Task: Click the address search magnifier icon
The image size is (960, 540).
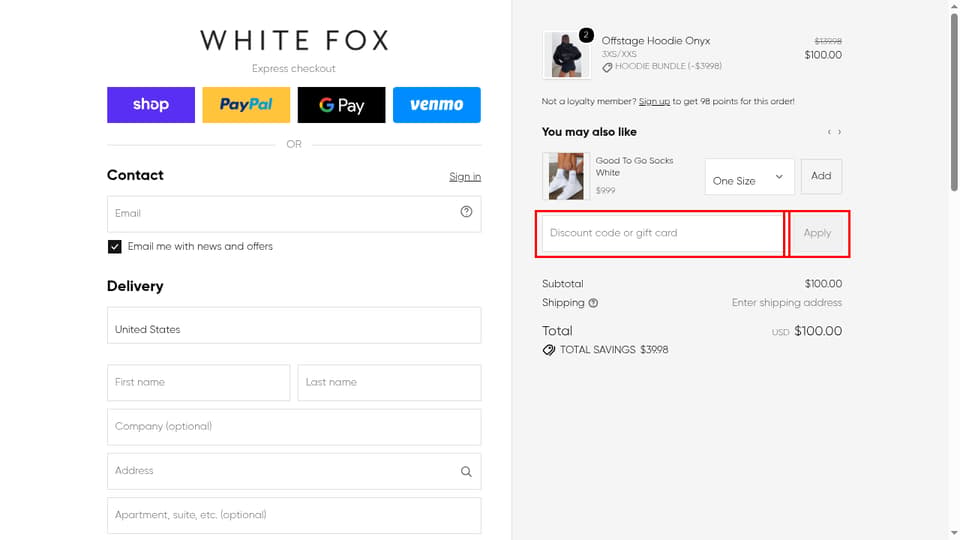Action: [467, 471]
